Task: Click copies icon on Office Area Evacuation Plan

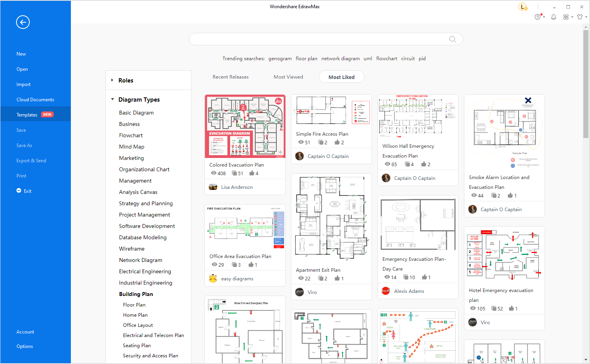Action: (234, 265)
